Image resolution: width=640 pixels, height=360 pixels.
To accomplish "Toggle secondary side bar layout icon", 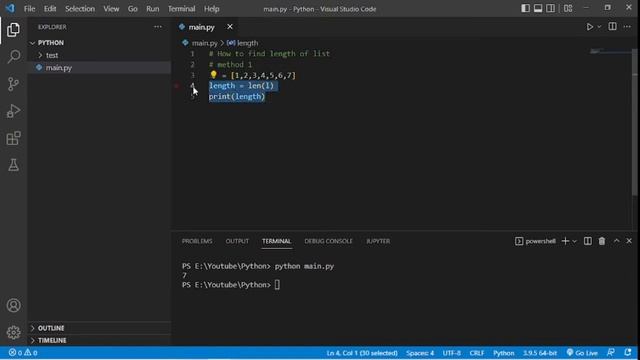I will [x=551, y=8].
